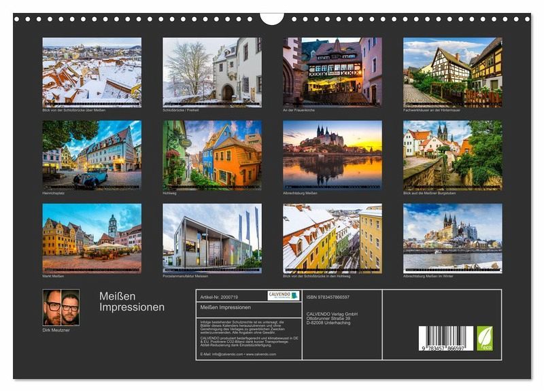The width and height of the screenshot is (544, 392).
Task: Click caption 'Porzellanmanufaktur Meissen'
Action: point(185,277)
